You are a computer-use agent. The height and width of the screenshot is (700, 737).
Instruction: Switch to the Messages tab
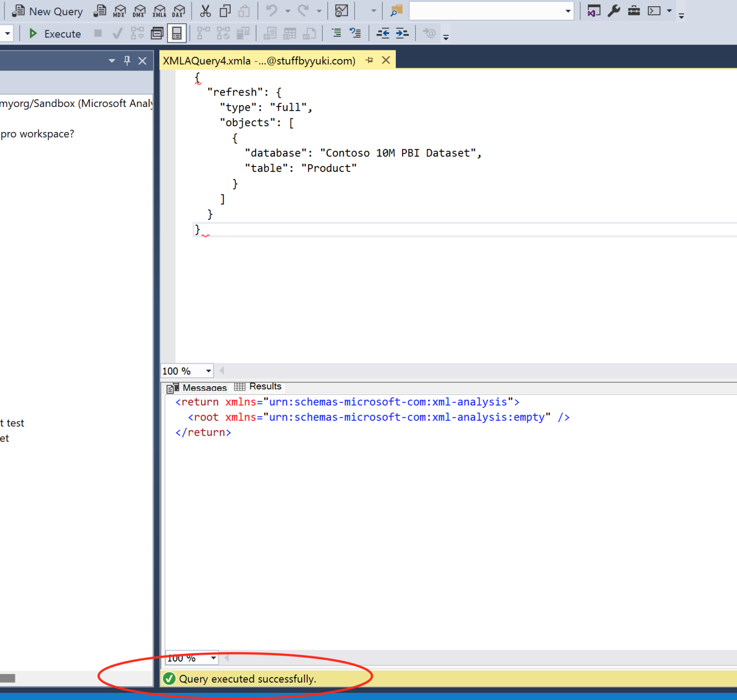click(197, 387)
